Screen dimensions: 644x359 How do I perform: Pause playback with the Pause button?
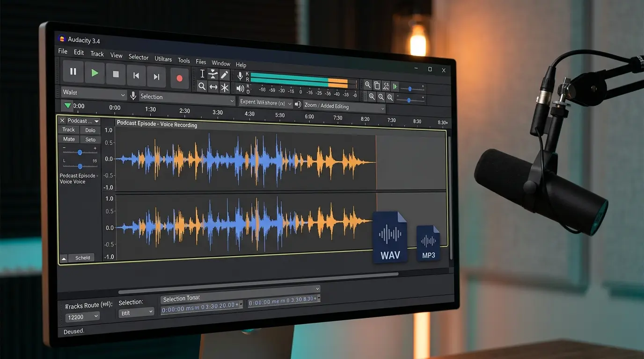point(73,72)
